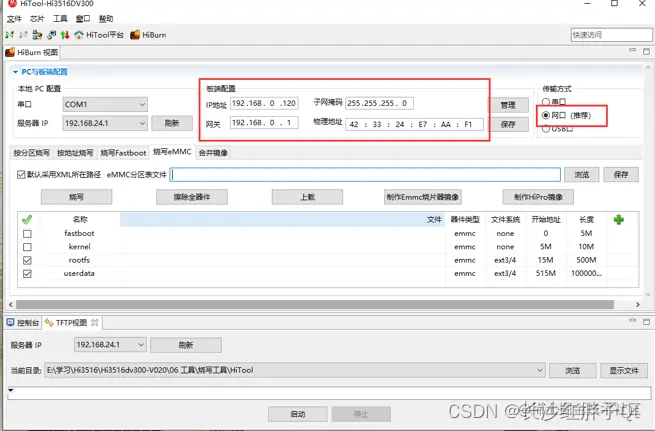Click 制作Emmc烧片器镜像 button
655x431 pixels.
pos(422,197)
